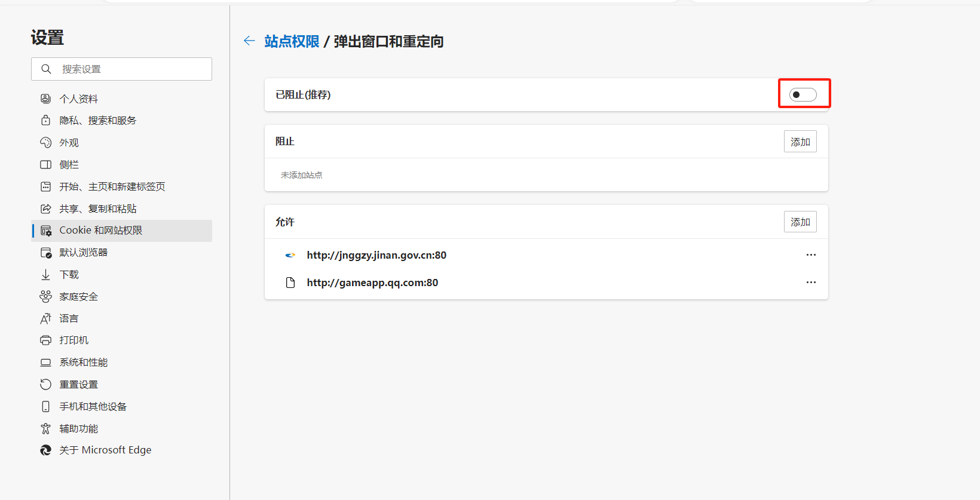Add a site to 阻止 list

(800, 142)
